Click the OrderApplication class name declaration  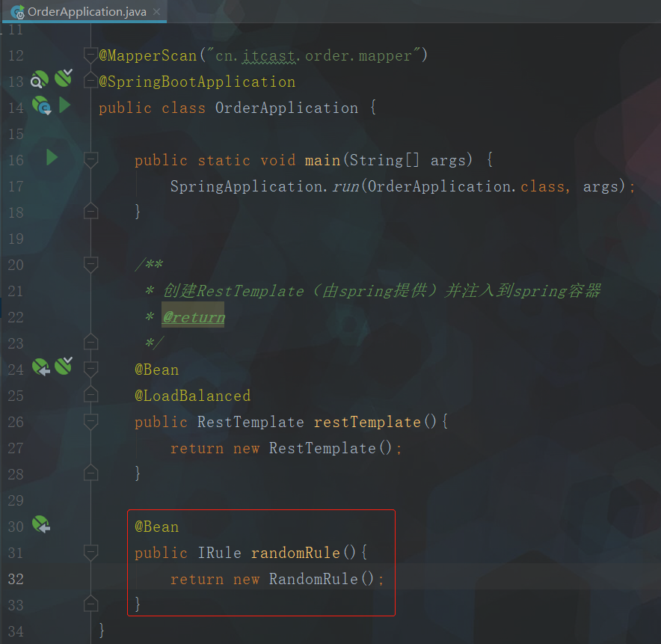point(286,108)
